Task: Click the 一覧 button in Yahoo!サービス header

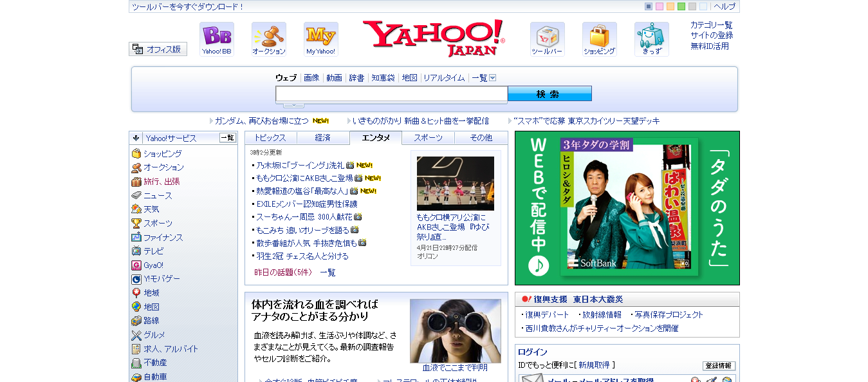Action: [x=228, y=138]
